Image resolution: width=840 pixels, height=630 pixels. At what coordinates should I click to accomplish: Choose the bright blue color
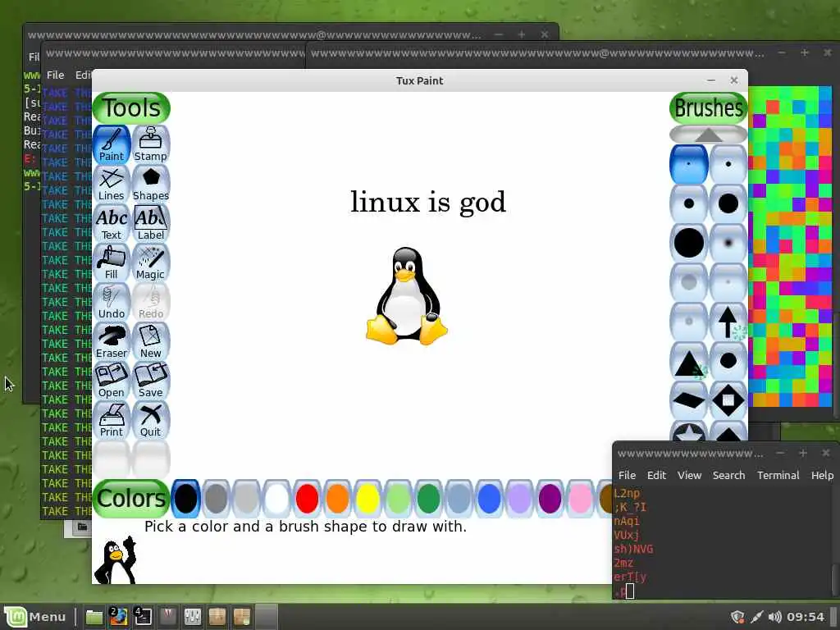pyautogui.click(x=489, y=499)
